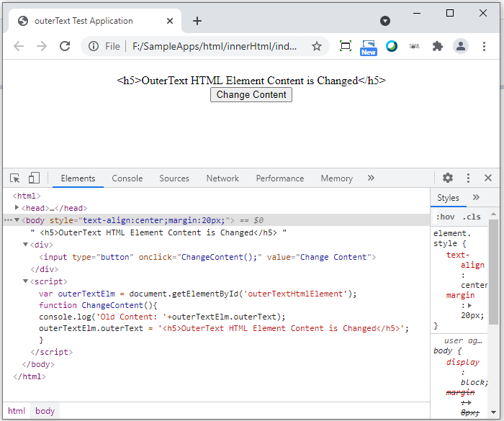The height and width of the screenshot is (421, 504).
Task: Click the ellipsis actions beside body node
Action: 8,220
